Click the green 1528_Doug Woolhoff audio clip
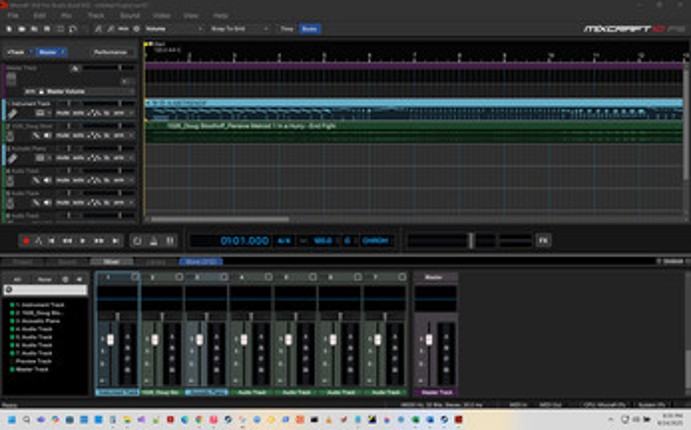Image resolution: width=691 pixels, height=430 pixels. tap(300, 126)
